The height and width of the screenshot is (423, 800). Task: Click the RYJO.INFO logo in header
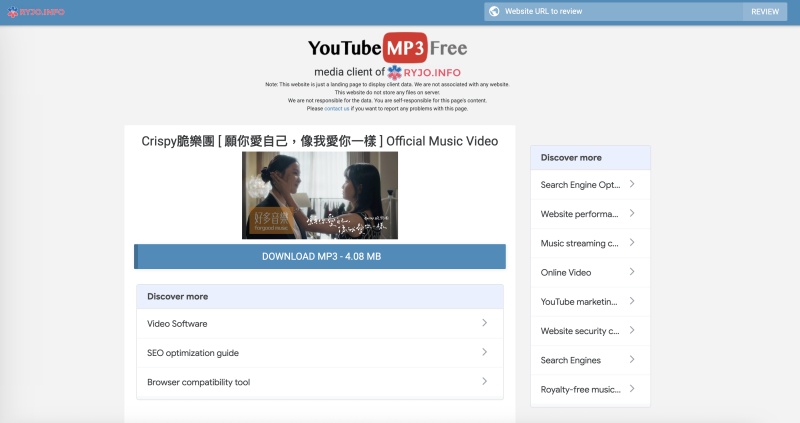click(x=36, y=12)
